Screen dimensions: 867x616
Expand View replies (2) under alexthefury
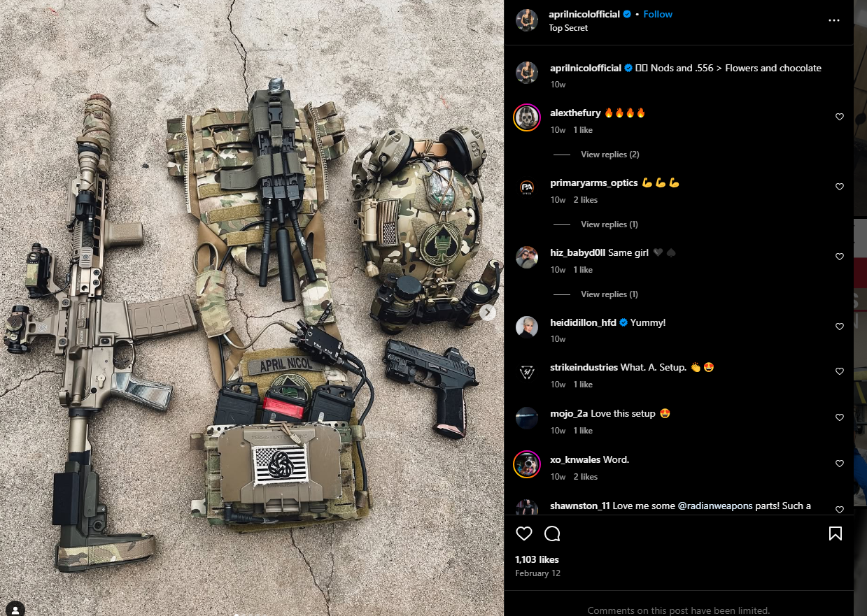[x=610, y=155]
